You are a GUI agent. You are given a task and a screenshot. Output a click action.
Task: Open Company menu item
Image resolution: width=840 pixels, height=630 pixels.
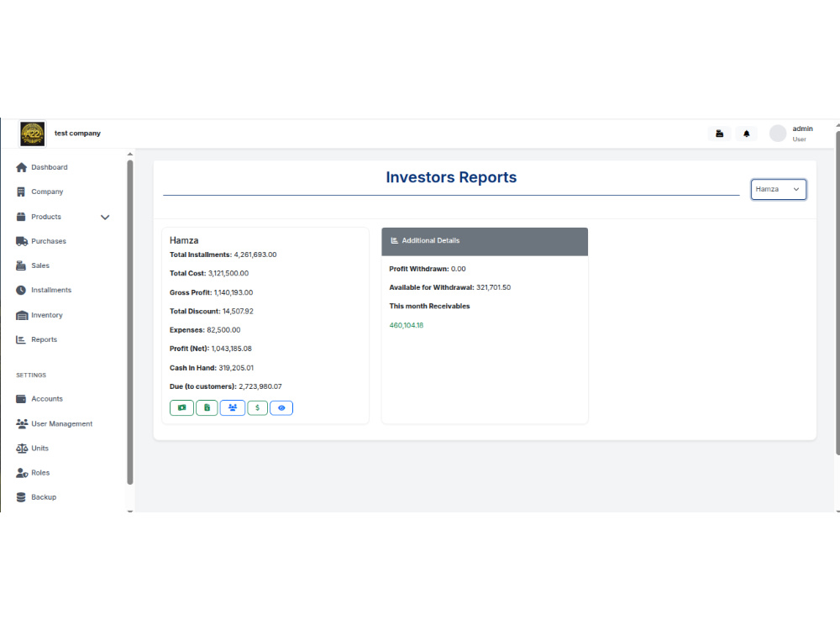(47, 192)
